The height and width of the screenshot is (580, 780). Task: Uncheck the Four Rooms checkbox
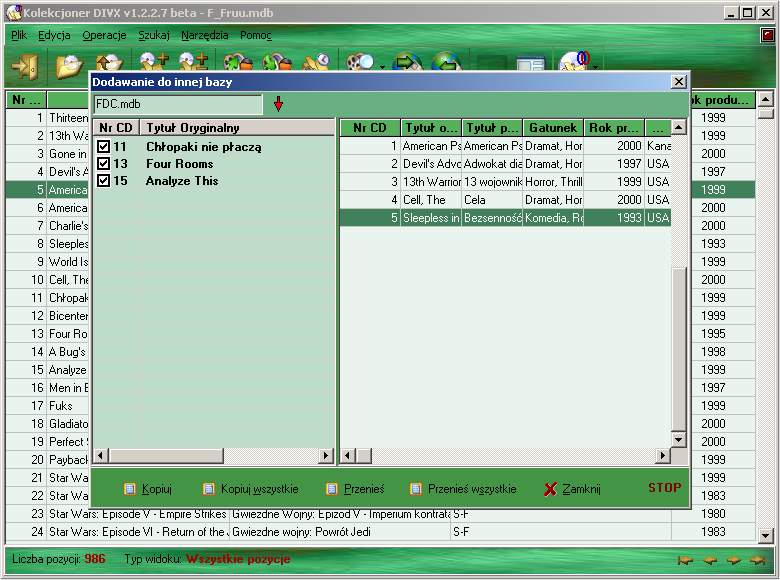[x=104, y=164]
